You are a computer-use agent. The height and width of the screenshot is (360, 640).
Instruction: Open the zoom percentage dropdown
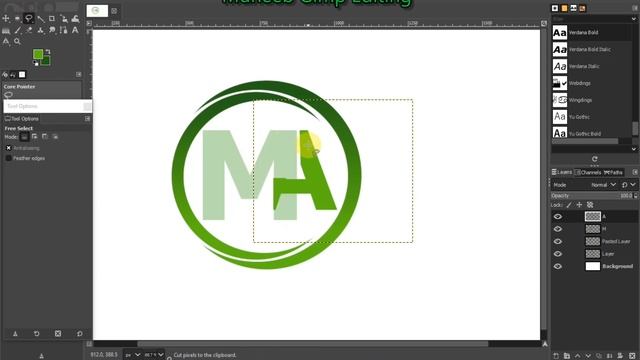click(x=153, y=355)
